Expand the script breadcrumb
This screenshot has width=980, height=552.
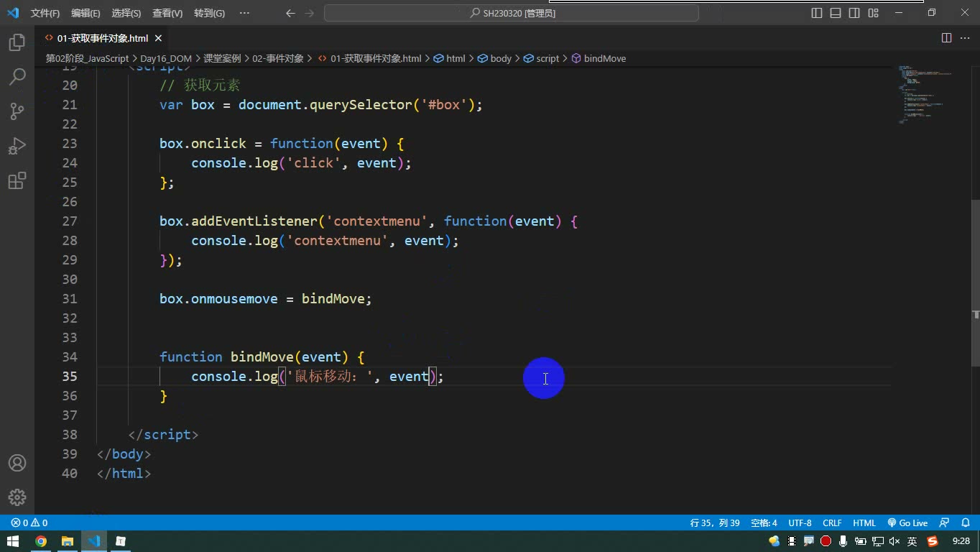pos(541,58)
